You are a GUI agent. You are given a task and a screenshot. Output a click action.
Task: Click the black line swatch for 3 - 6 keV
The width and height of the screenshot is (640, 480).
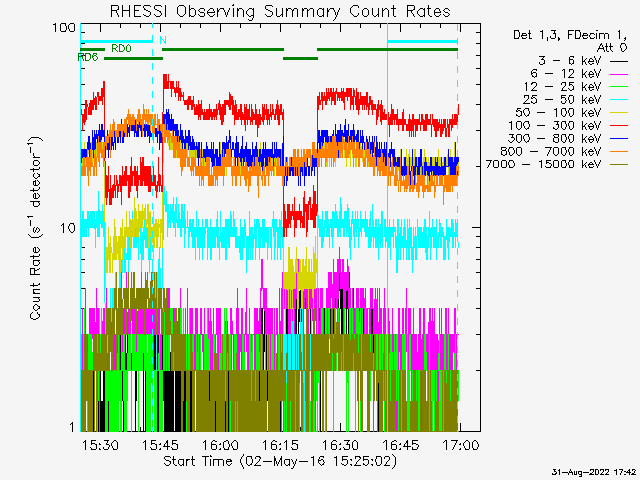(619, 61)
